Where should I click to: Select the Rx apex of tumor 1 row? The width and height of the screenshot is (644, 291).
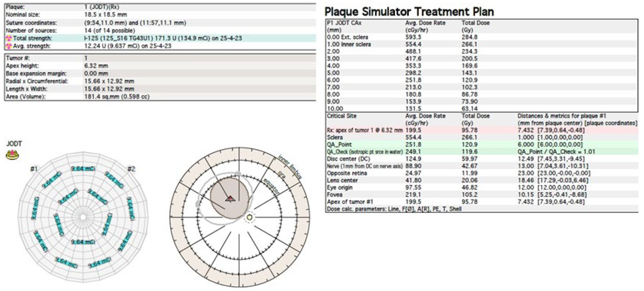(x=365, y=130)
